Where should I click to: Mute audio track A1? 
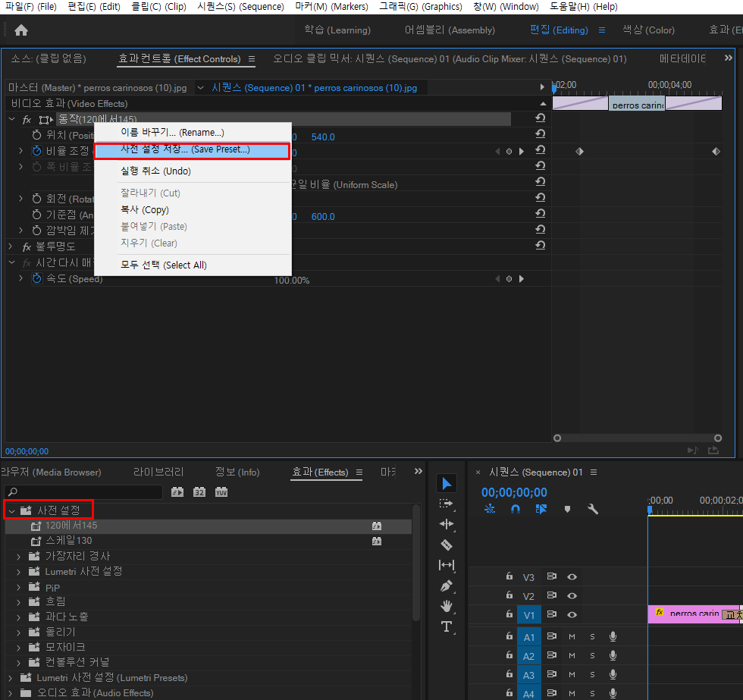click(572, 636)
